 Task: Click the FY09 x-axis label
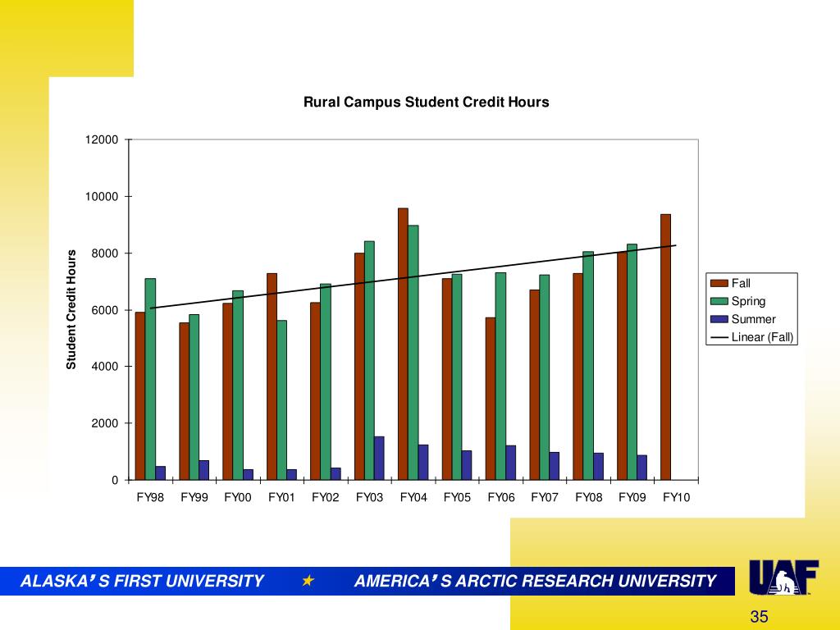(632, 498)
